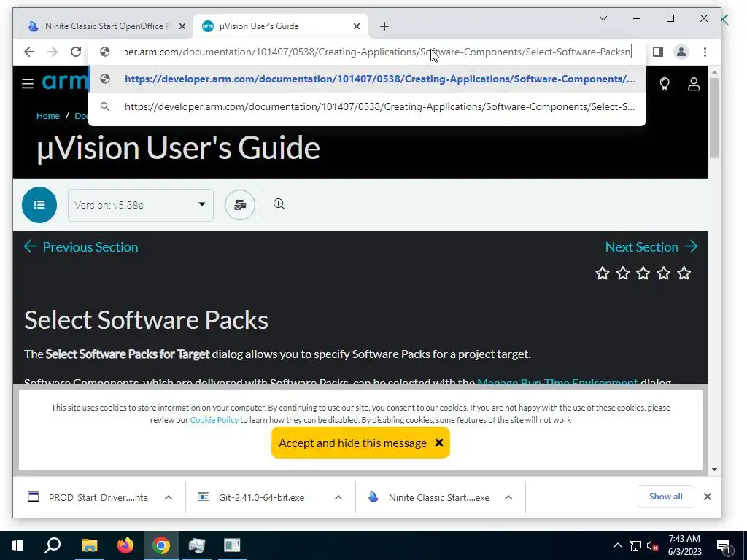Launch Firefox from taskbar
Viewport: 747px width, 560px height.
(x=125, y=545)
